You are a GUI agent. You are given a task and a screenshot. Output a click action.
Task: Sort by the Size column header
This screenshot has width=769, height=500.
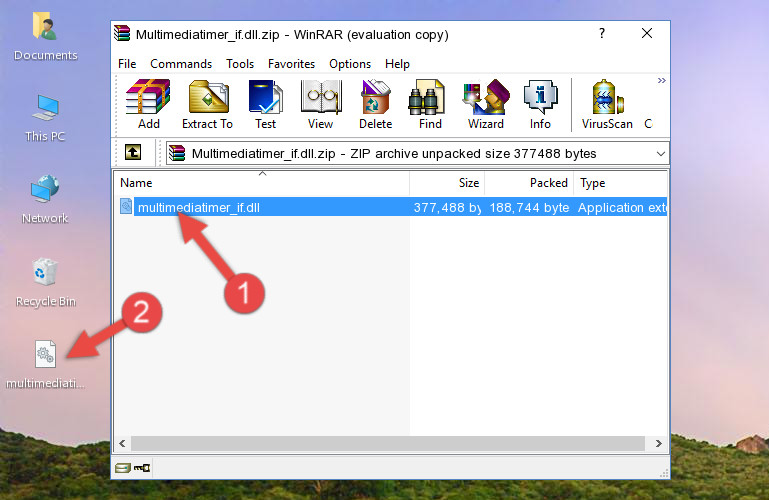point(447,183)
